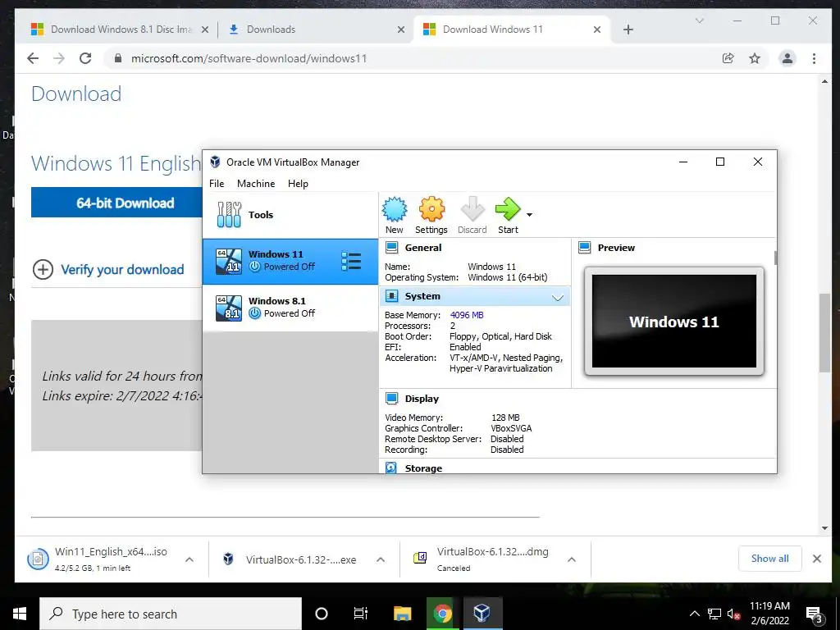Switch to VirtualBox from taskbar
840x630 pixels.
[x=482, y=614]
